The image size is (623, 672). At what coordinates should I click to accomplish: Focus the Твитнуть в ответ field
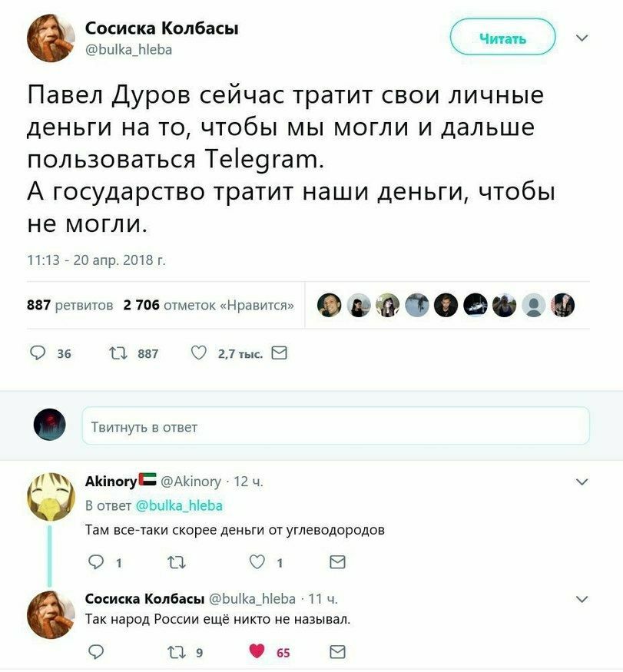click(336, 426)
